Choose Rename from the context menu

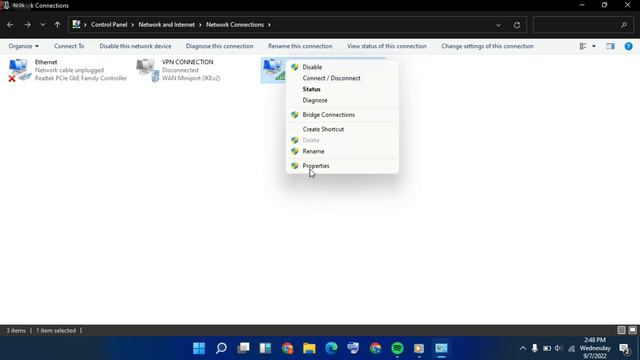pyautogui.click(x=342, y=151)
